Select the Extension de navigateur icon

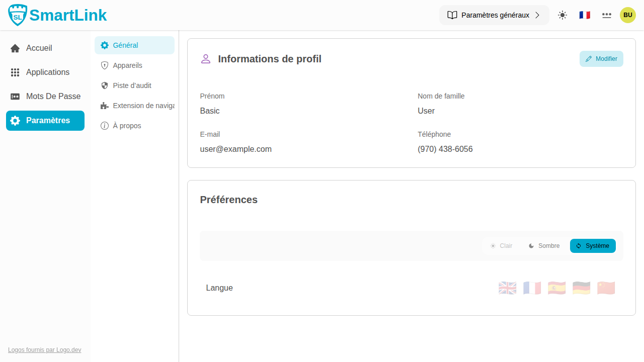104,106
